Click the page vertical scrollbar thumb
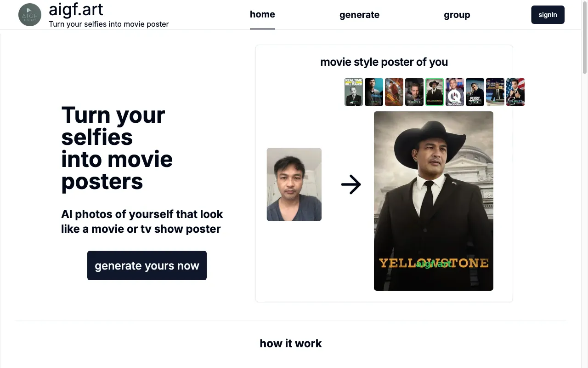The height and width of the screenshot is (368, 588). pyautogui.click(x=585, y=37)
